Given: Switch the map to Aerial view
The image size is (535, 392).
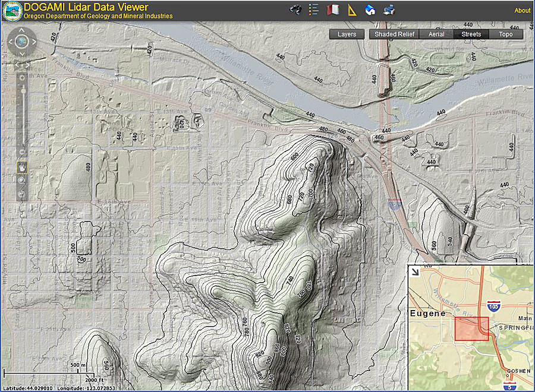Looking at the screenshot, I should 436,34.
